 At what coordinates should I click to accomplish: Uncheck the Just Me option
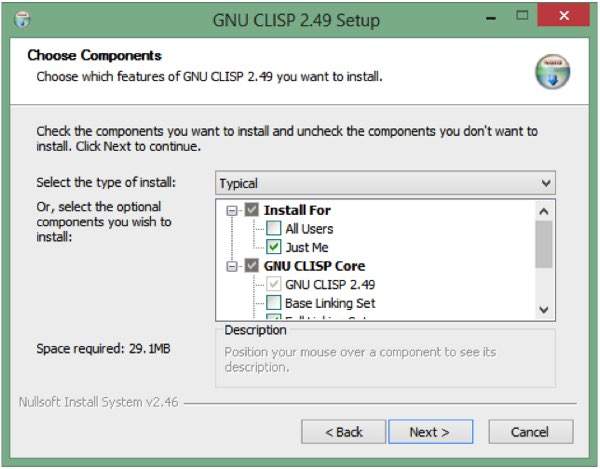pyautogui.click(x=274, y=247)
